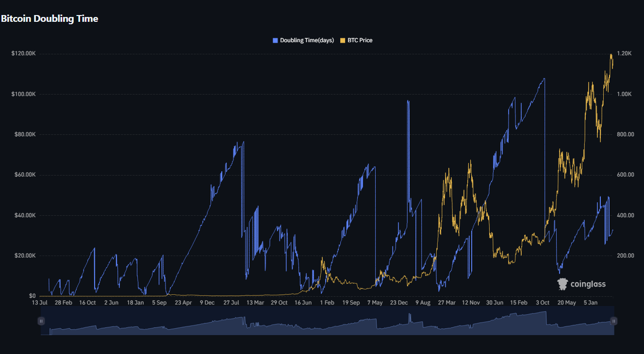Click the coinglass logo mascot icon
The height and width of the screenshot is (354, 644).
click(x=562, y=284)
